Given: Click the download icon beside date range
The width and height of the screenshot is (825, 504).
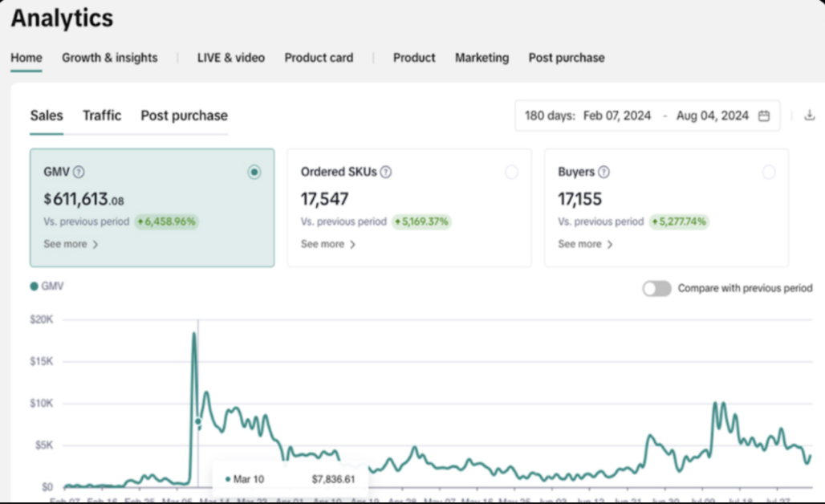Looking at the screenshot, I should tap(809, 116).
